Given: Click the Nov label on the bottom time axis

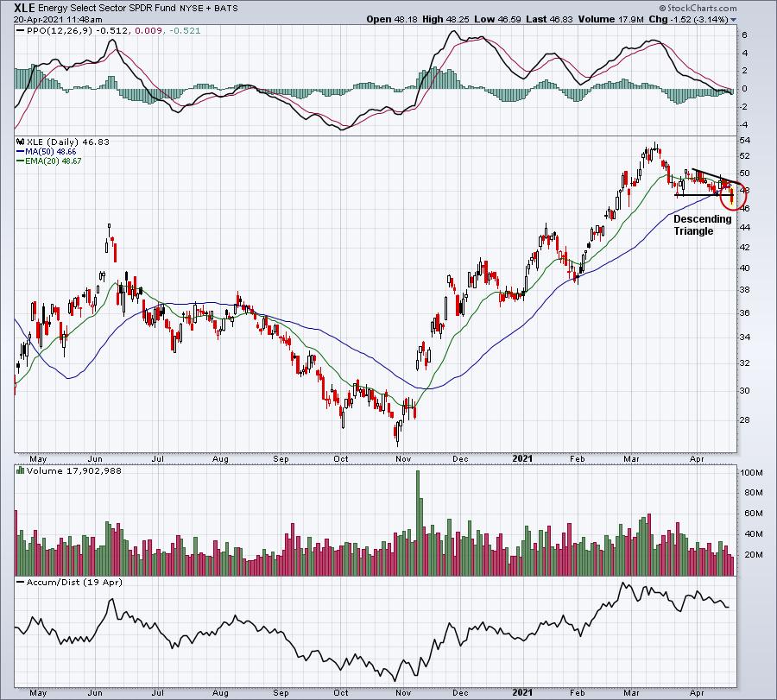Looking at the screenshot, I should 403,692.
